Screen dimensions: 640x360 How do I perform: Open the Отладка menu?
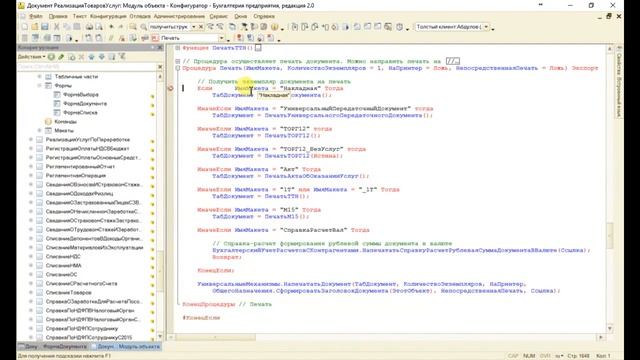pos(140,16)
